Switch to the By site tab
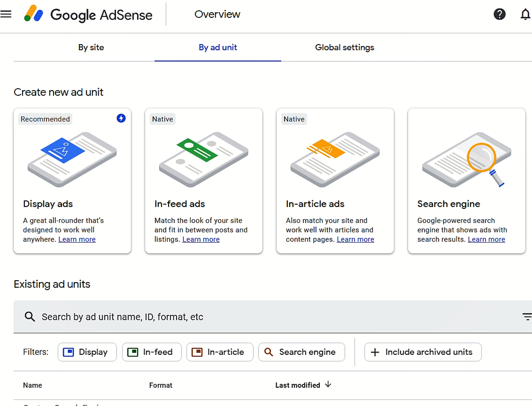 click(91, 48)
